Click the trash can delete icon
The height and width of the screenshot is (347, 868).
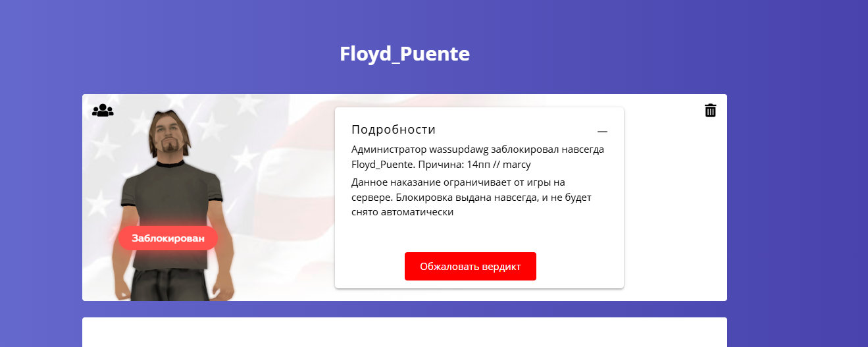710,111
